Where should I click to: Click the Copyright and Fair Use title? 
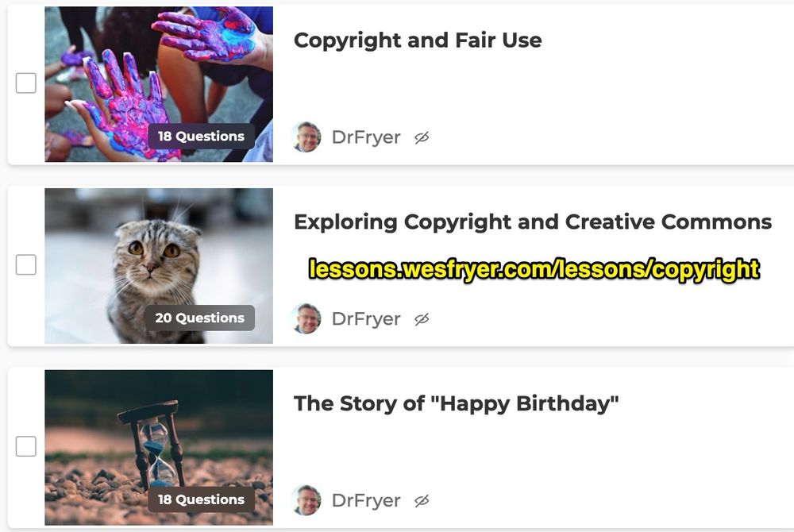(418, 40)
